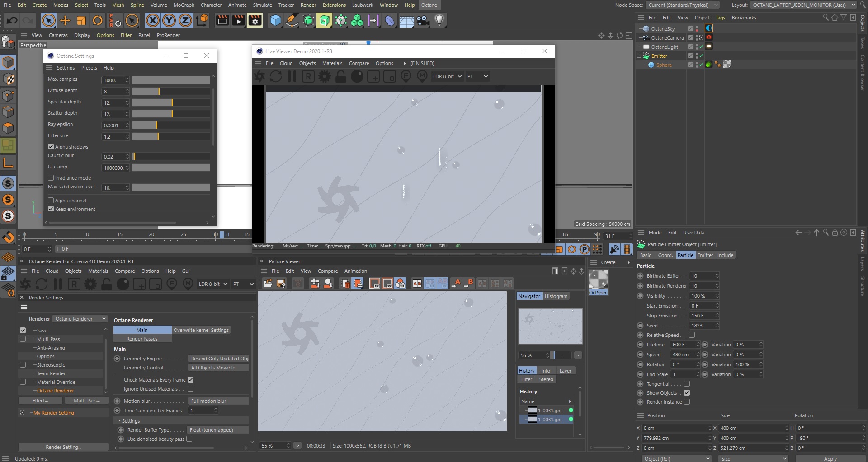Toggle Z axis lock icon
The image size is (868, 462).
[185, 20]
